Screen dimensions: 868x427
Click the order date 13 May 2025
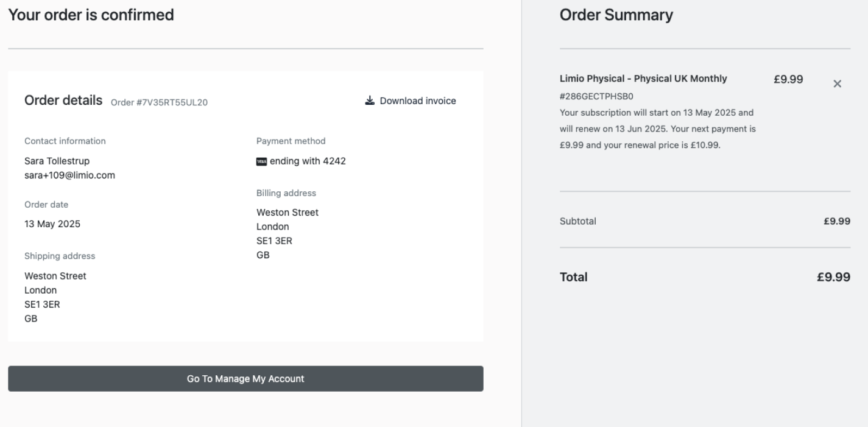tap(52, 224)
